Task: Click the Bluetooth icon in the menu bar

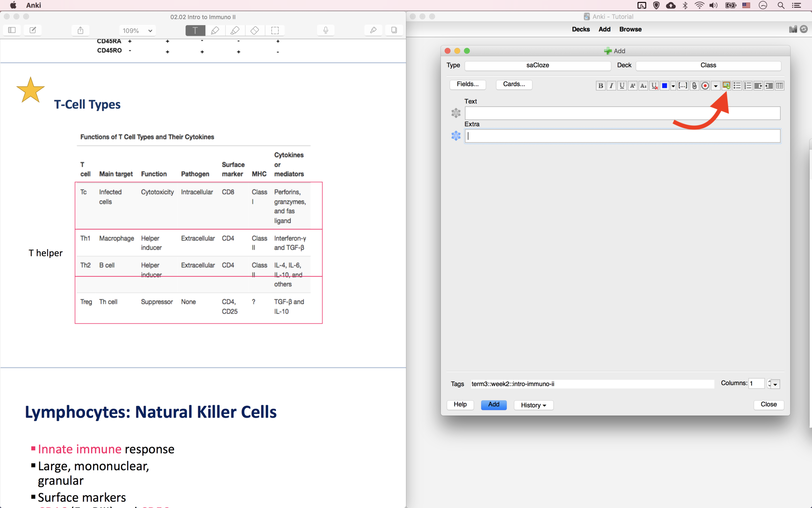Action: pos(685,5)
